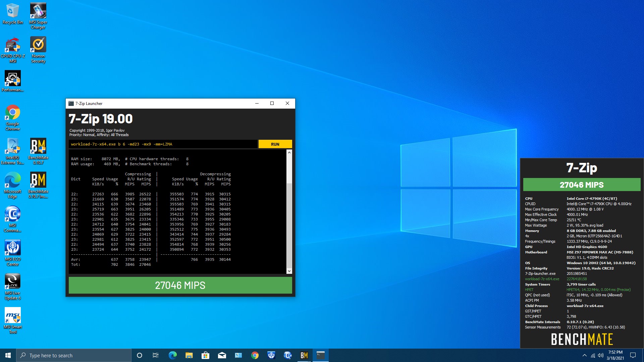Open the Recycle Bin desktop icon
Screen dimensions: 644x362
click(13, 14)
